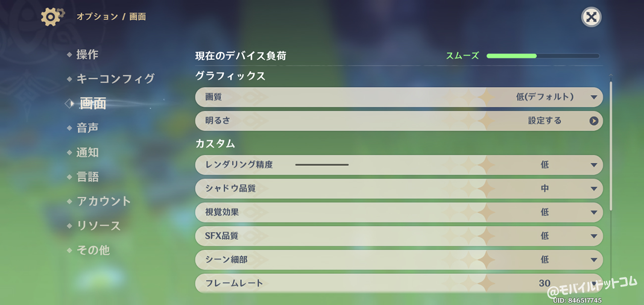Viewport: 644px width, 305px height.
Task: Open the レンダリング精度 dropdown arrow
Action: click(x=594, y=165)
